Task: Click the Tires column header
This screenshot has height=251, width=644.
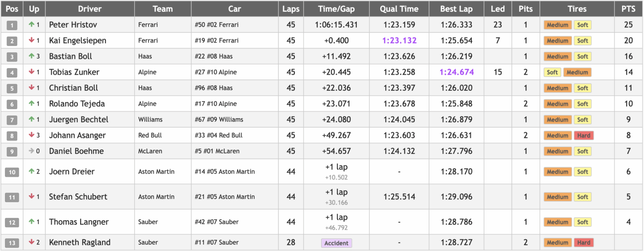Action: [576, 9]
